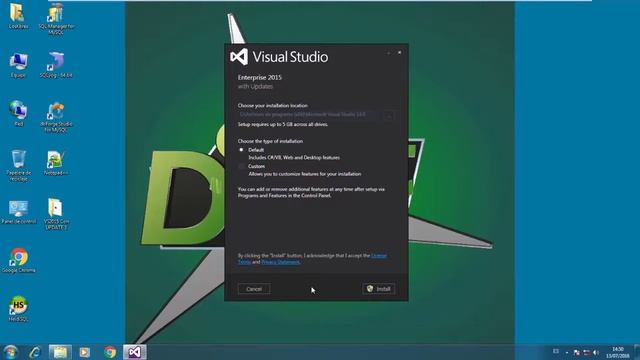This screenshot has height=360, width=640.
Task: Select Visual Studio installer taskbar button
Action: tap(135, 352)
